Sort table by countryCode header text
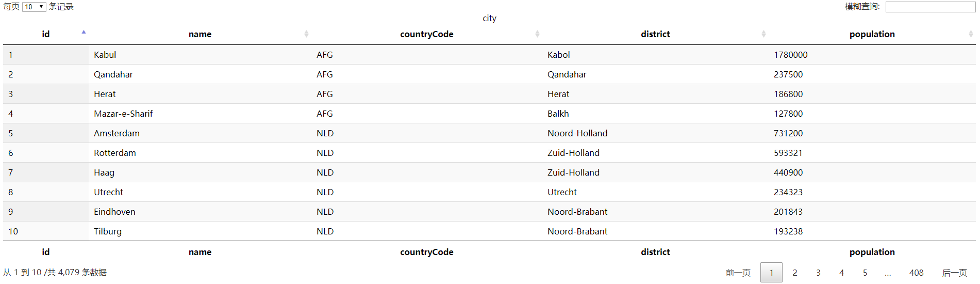This screenshot has height=284, width=980. [x=426, y=34]
